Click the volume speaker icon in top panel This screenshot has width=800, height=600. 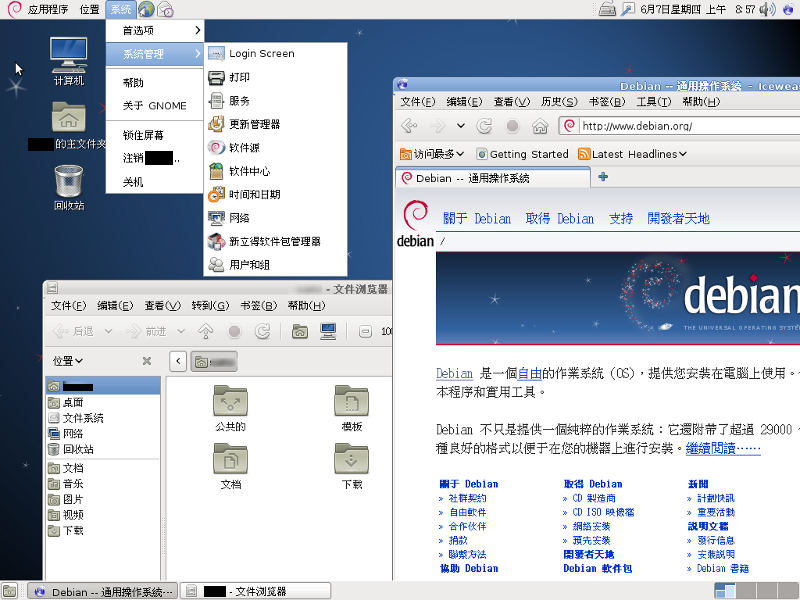[767, 9]
